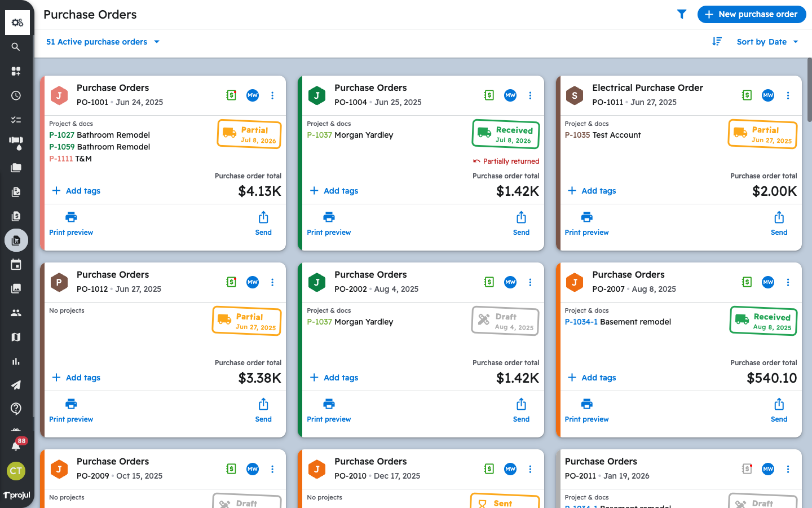Open three-dot menu on PO-1011 card
Viewport: 812px width, 508px height.
788,95
